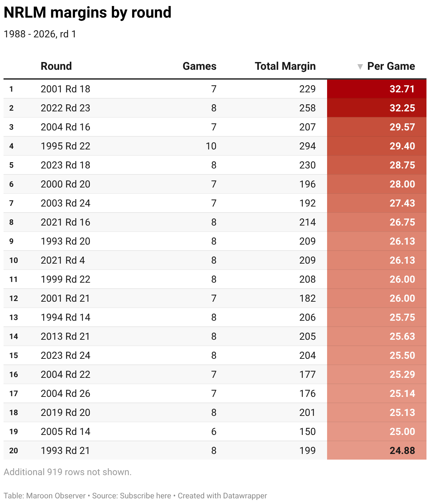The image size is (430, 504).
Task: Select the 2022 Rd 23 row label
Action: (66, 108)
